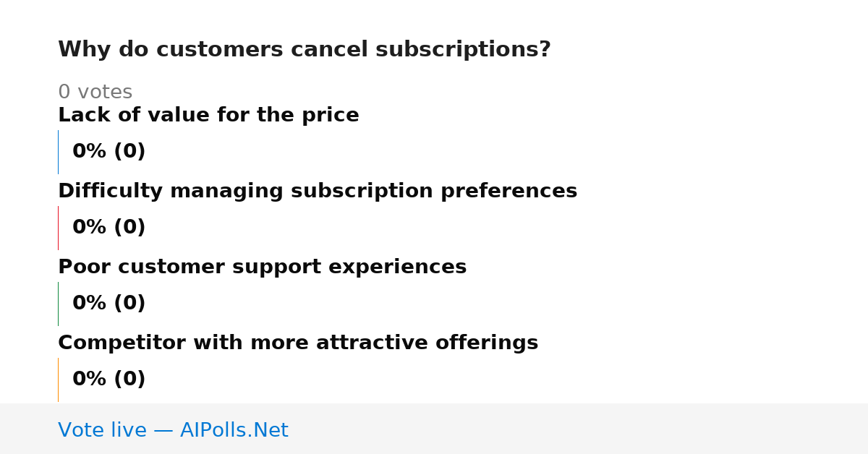This screenshot has height=454, width=868.
Task: Select 'Lack of value for the price' option
Action: 208,116
